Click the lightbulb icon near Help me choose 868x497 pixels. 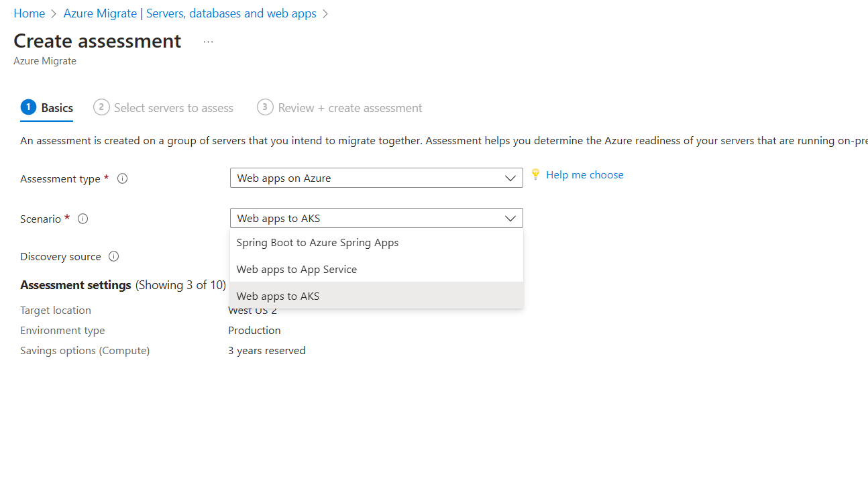tap(535, 174)
